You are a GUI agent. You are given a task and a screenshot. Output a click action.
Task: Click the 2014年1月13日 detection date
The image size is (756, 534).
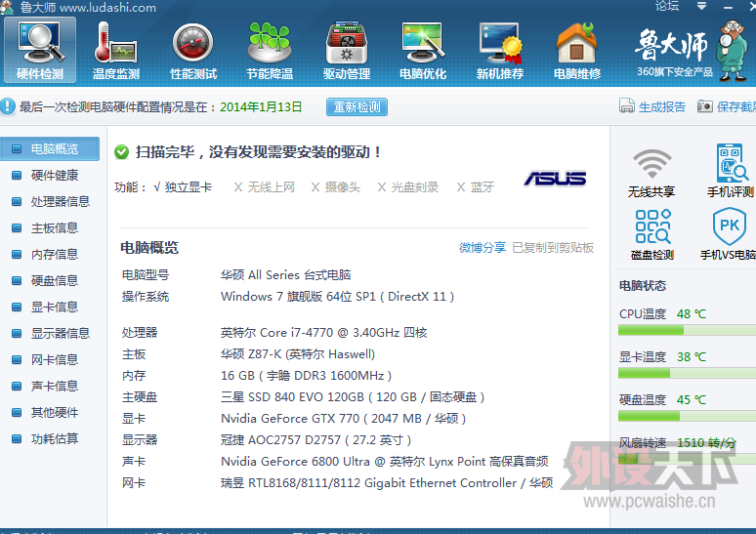pyautogui.click(x=261, y=106)
